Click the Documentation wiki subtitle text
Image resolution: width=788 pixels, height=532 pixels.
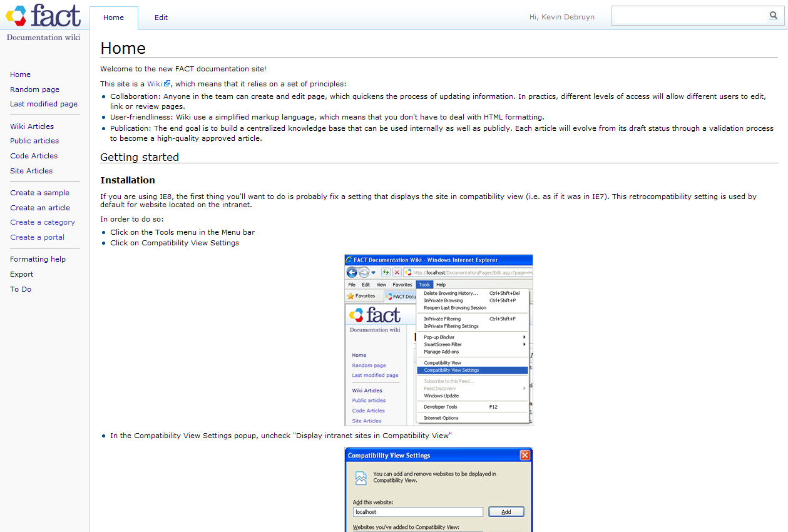coord(43,37)
